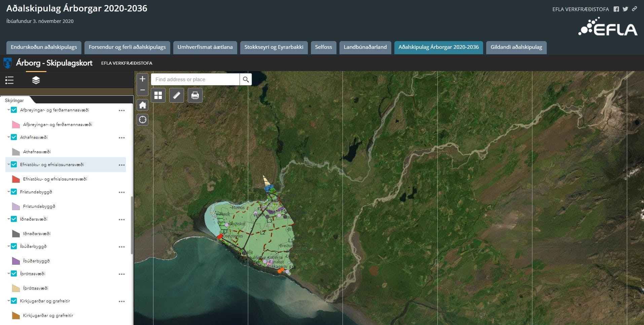Open options menu for Kirkjugarðar og grafreitir layer
This screenshot has width=644, height=325.
coord(121,301)
